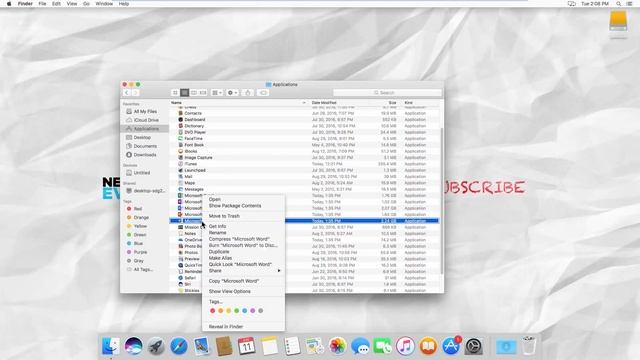Select the Image Capture application row
The width and height of the screenshot is (640, 360).
click(304, 158)
